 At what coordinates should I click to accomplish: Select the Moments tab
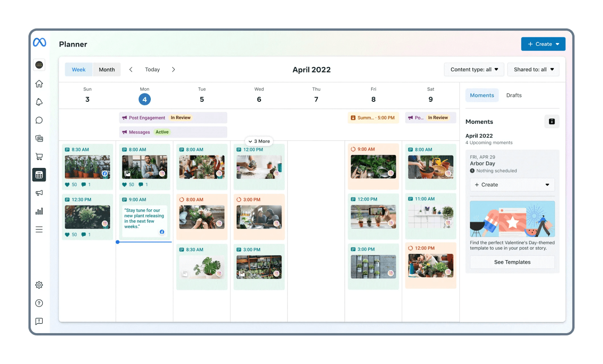click(482, 95)
